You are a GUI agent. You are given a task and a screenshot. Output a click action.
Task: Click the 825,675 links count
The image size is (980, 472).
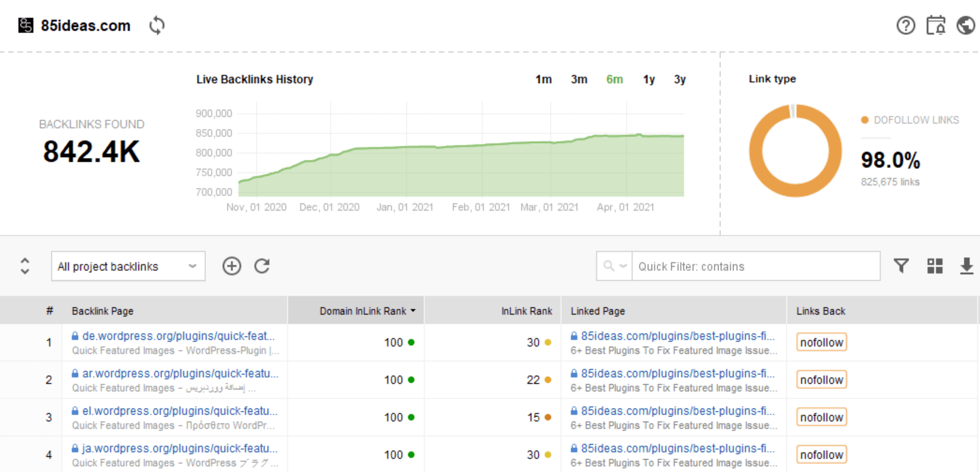point(890,182)
